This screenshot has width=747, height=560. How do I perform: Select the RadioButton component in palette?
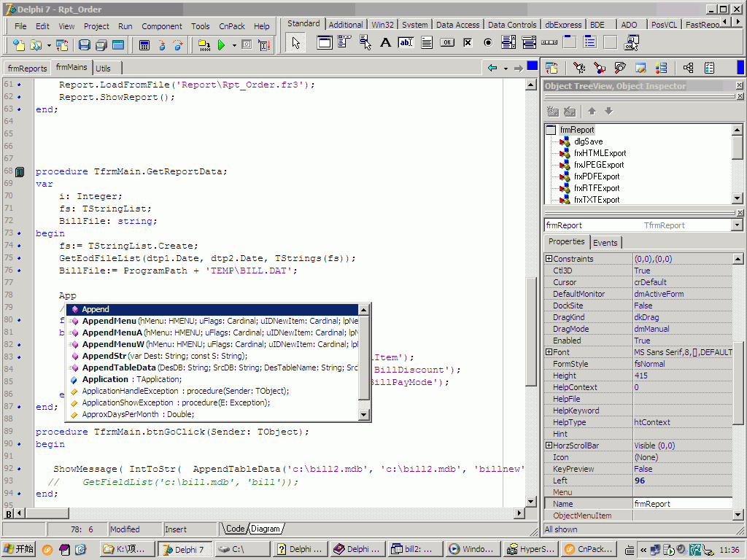click(488, 42)
